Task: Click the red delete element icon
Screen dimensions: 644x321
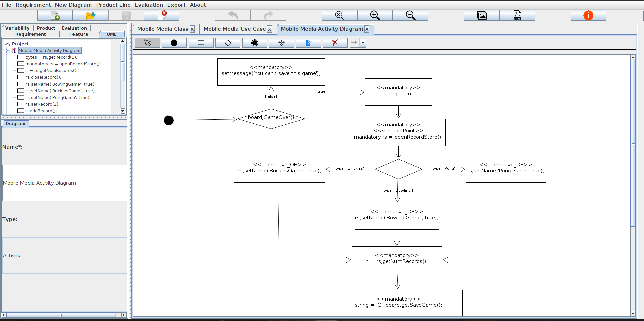Action: point(335,43)
